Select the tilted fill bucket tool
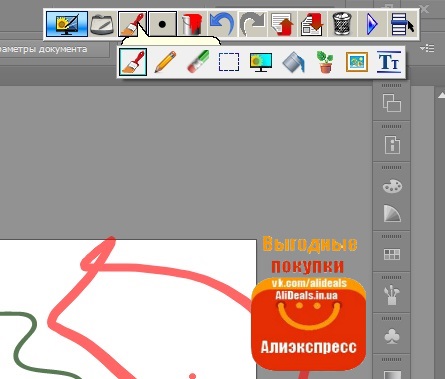 tap(293, 62)
